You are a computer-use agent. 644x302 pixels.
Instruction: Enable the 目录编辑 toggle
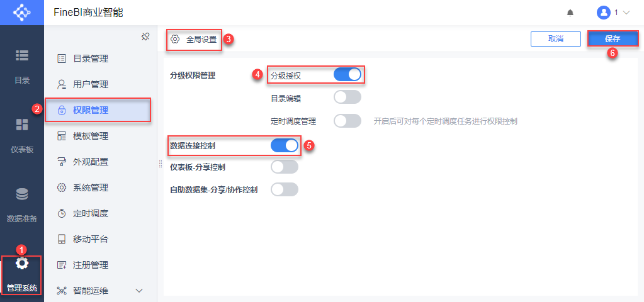tap(347, 97)
